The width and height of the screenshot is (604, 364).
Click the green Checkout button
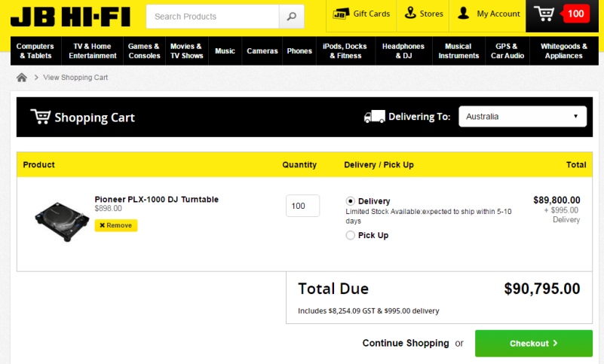[x=534, y=343]
